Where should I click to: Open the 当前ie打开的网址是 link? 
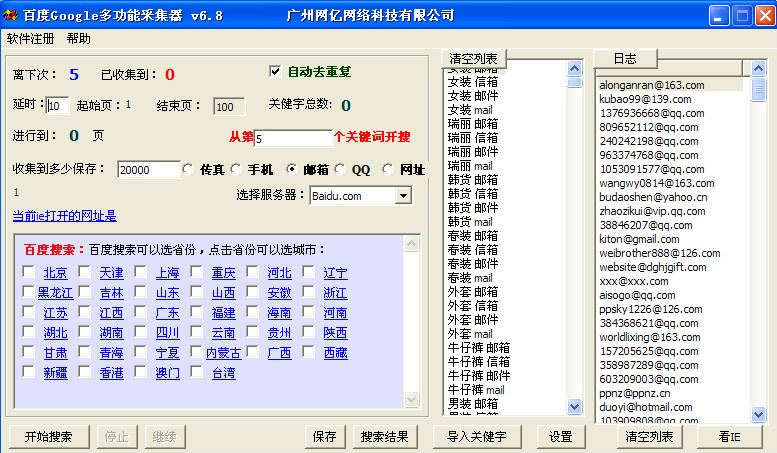(x=64, y=216)
